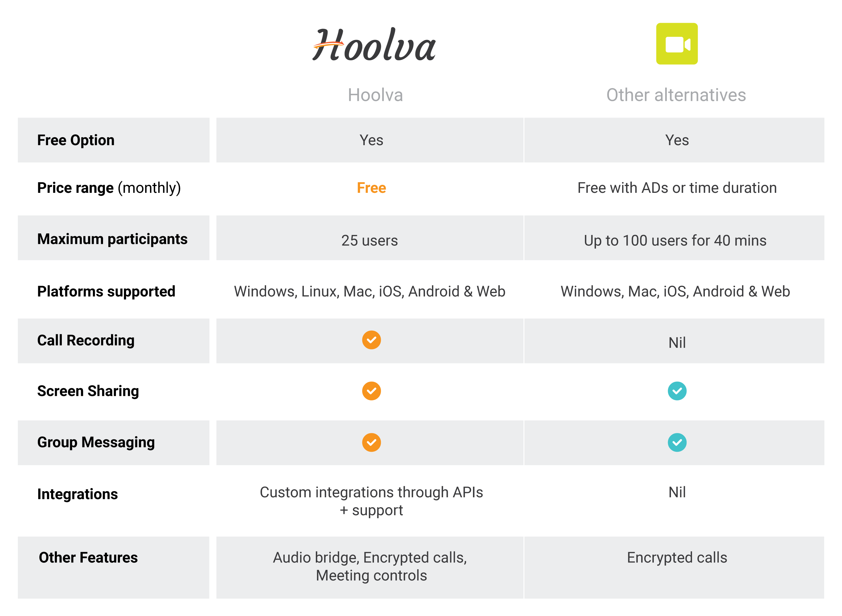Select the Other alternatives column heading
Viewport: 842px width, 616px height.
pos(676,95)
